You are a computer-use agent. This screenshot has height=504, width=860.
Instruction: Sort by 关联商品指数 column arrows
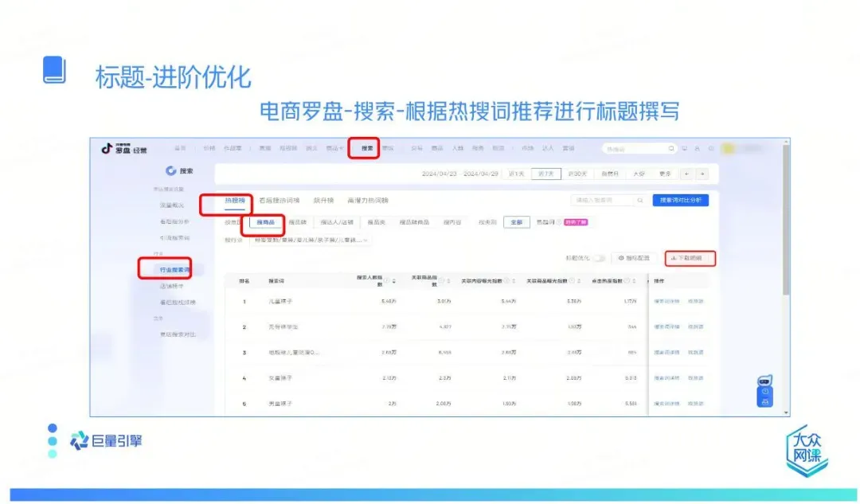click(x=448, y=281)
